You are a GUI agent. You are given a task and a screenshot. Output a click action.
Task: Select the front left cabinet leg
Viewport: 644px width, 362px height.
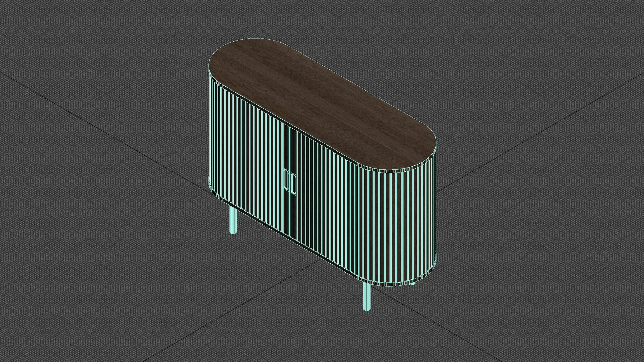click(233, 220)
